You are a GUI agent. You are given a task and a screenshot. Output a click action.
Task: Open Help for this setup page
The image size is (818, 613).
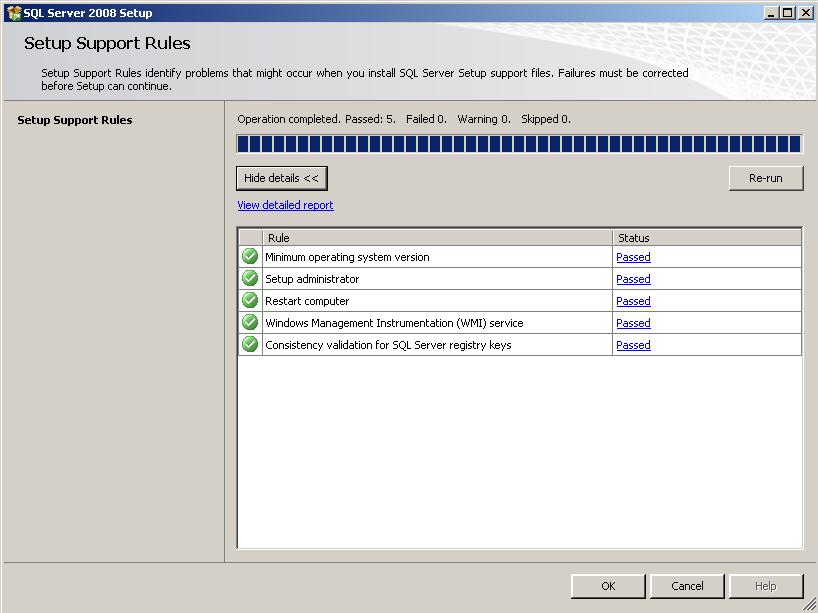[x=766, y=586]
